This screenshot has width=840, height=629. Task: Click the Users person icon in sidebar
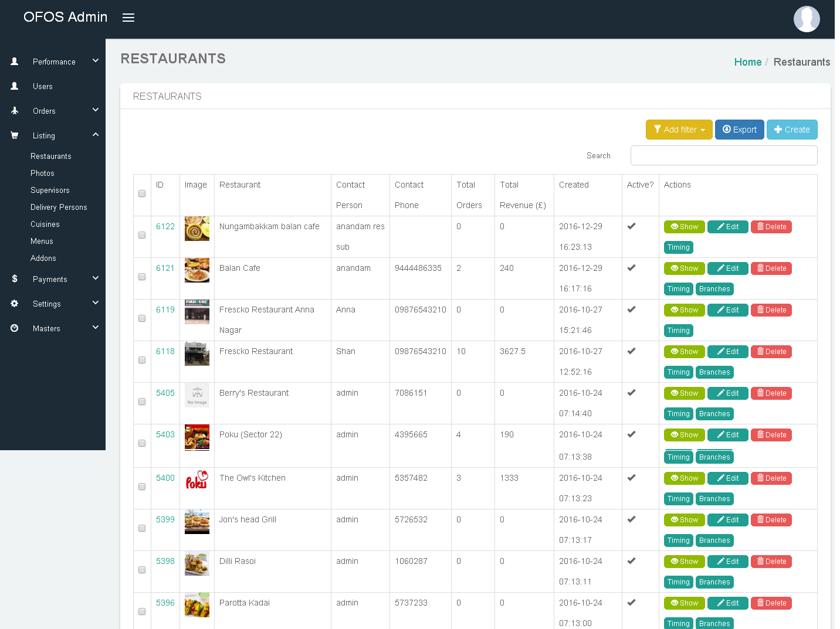[15, 86]
